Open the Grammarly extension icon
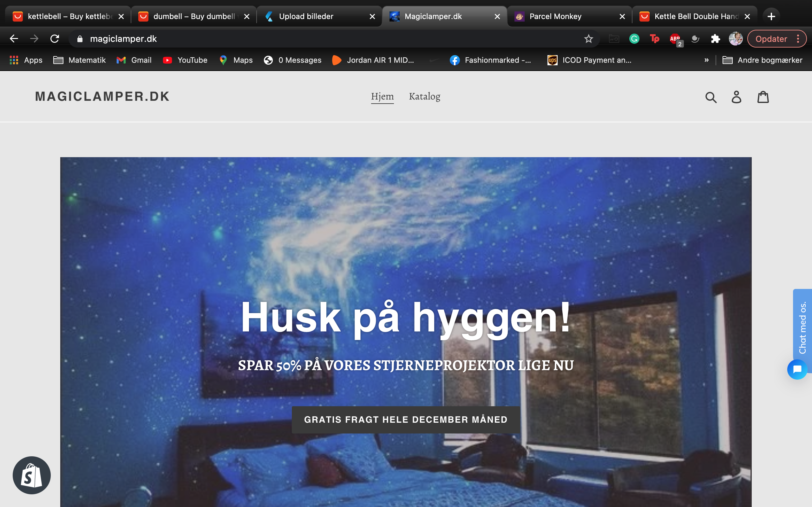This screenshot has width=812, height=507. (634, 39)
